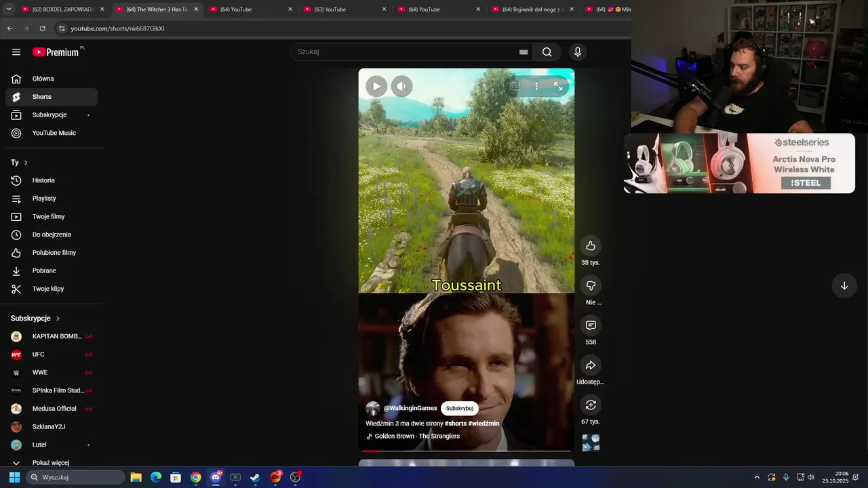The image size is (868, 488).
Task: Open the #shorts hashtag link
Action: pos(456,424)
